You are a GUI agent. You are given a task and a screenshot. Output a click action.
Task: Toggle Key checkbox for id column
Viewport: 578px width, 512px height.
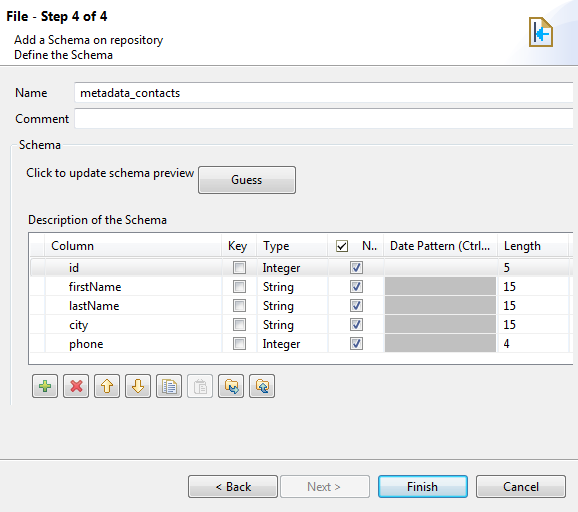pos(239,268)
